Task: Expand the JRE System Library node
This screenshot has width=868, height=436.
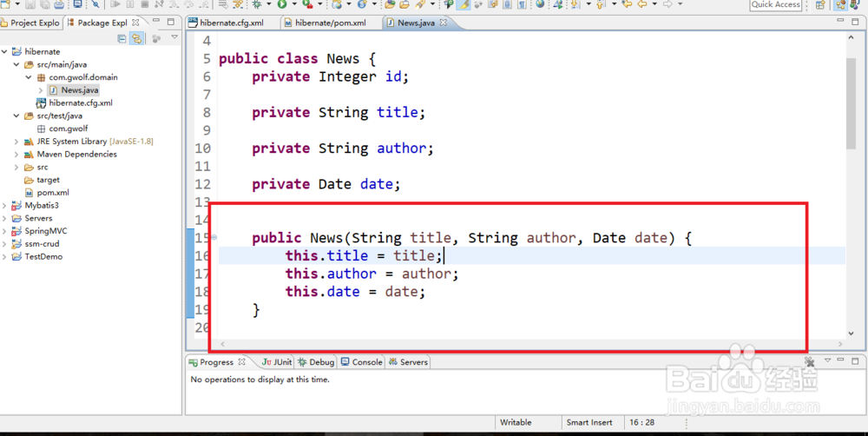Action: pyautogui.click(x=16, y=142)
